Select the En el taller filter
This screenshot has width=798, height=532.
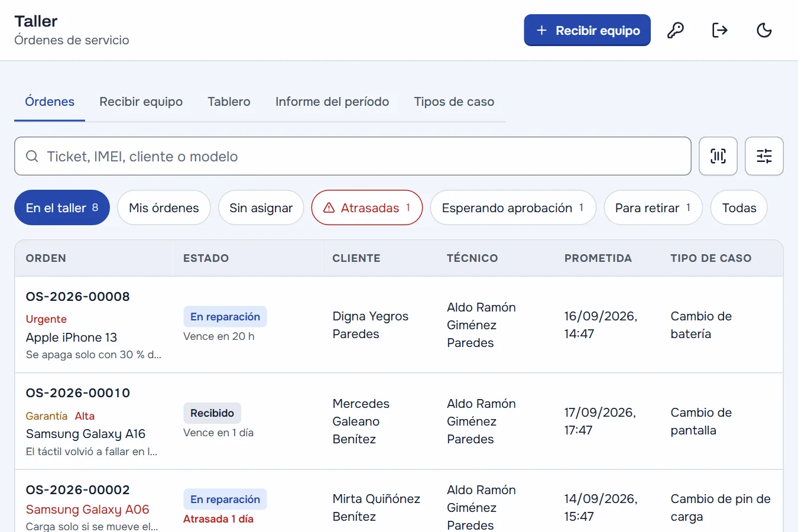point(62,207)
